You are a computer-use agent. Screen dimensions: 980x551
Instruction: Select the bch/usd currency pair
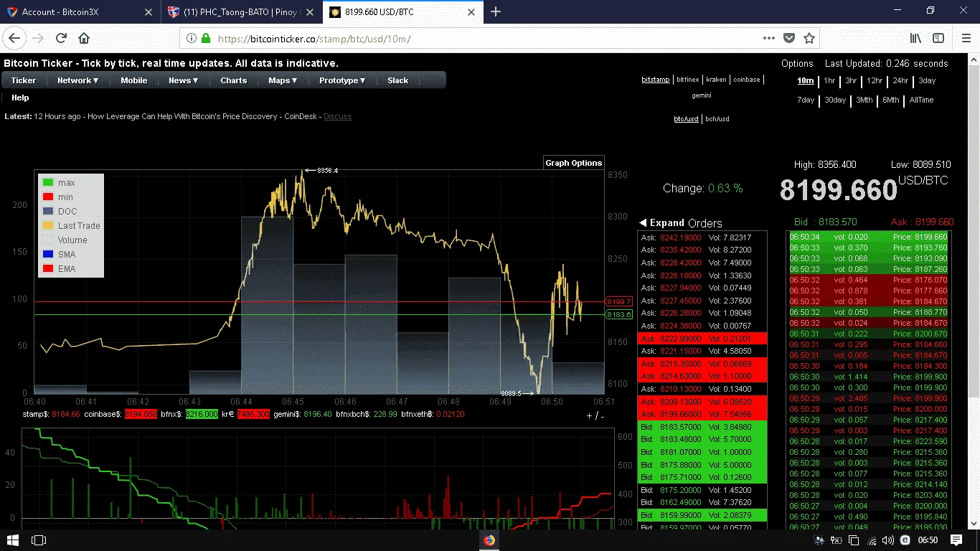pos(717,119)
